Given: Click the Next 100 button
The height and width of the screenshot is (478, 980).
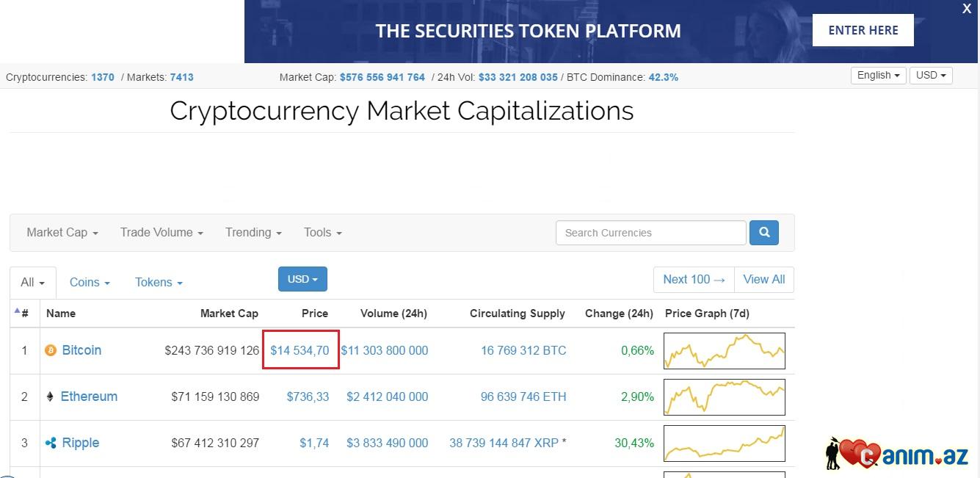Looking at the screenshot, I should pyautogui.click(x=694, y=280).
